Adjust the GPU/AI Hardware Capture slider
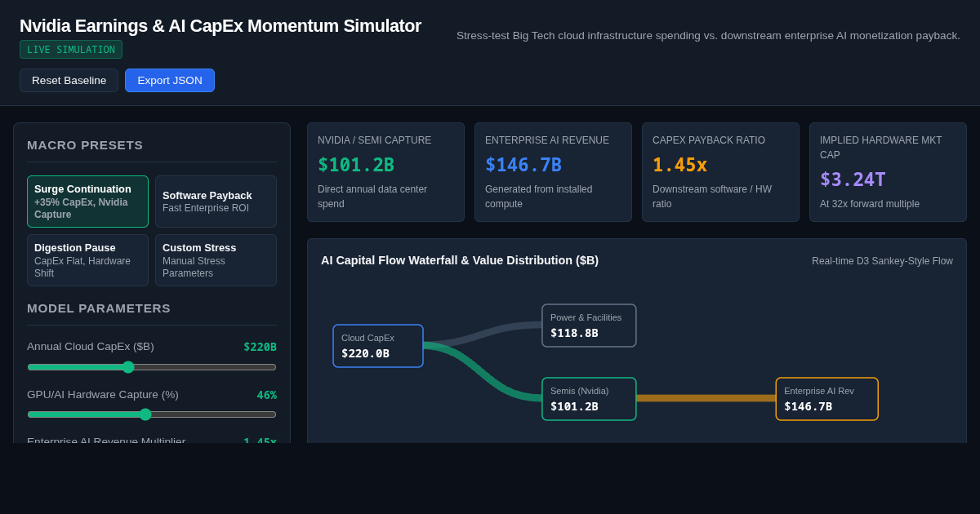 (x=152, y=414)
